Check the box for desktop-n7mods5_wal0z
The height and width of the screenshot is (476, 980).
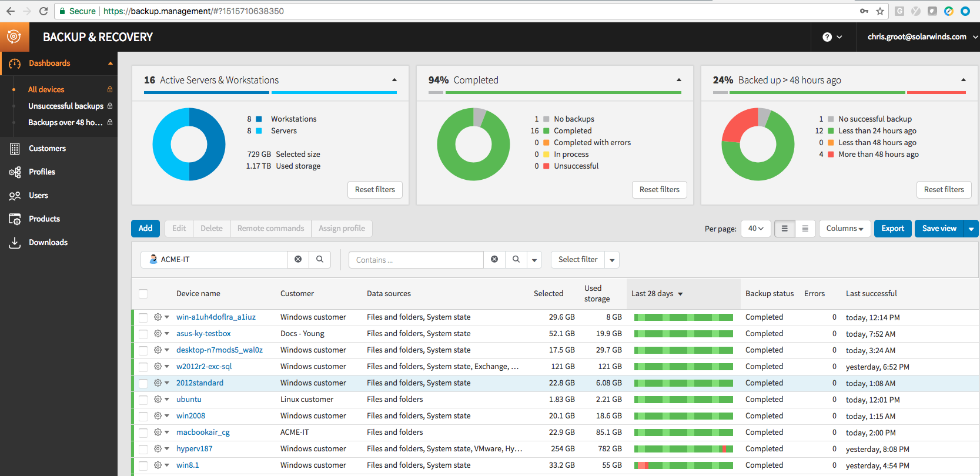tap(143, 350)
